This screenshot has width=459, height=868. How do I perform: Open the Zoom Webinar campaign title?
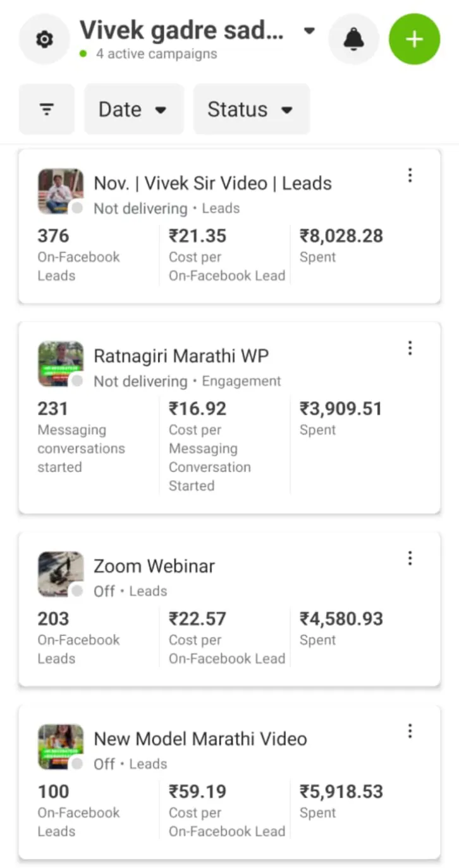[x=154, y=566]
